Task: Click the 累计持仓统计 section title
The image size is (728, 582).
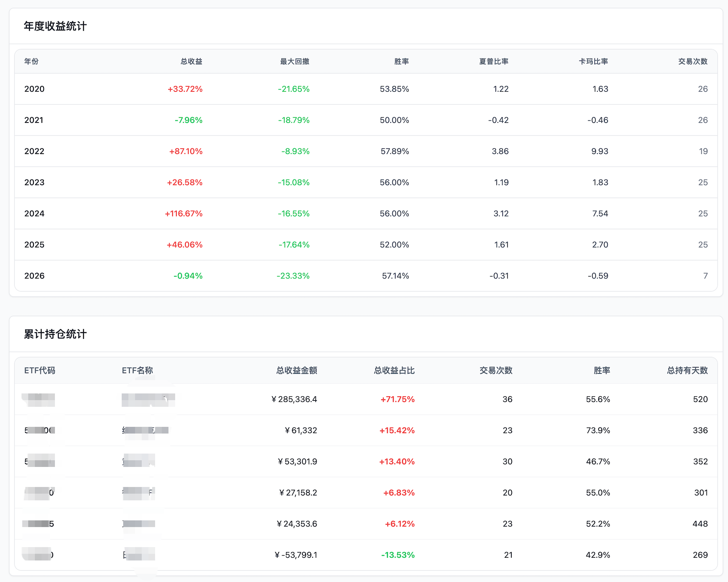Action: tap(55, 334)
